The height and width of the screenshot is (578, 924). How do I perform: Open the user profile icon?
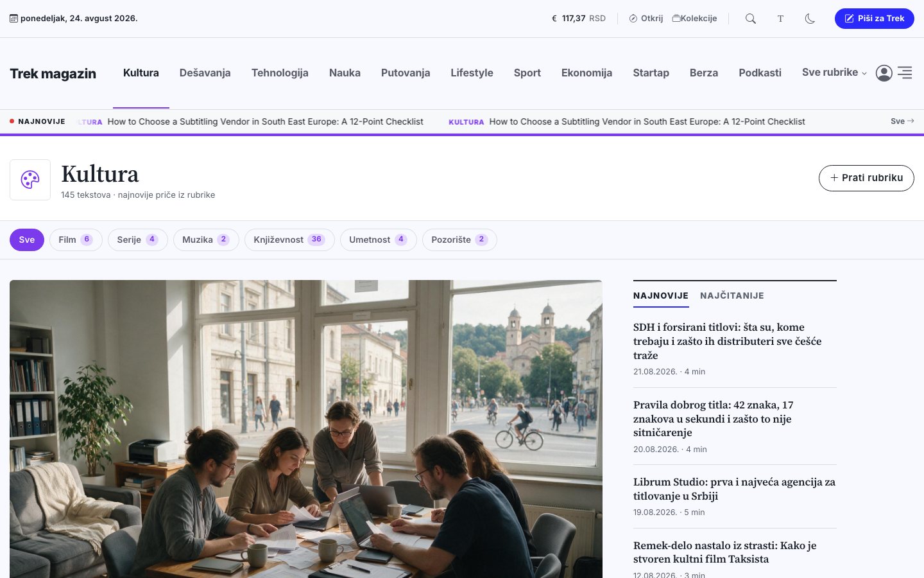tap(884, 73)
